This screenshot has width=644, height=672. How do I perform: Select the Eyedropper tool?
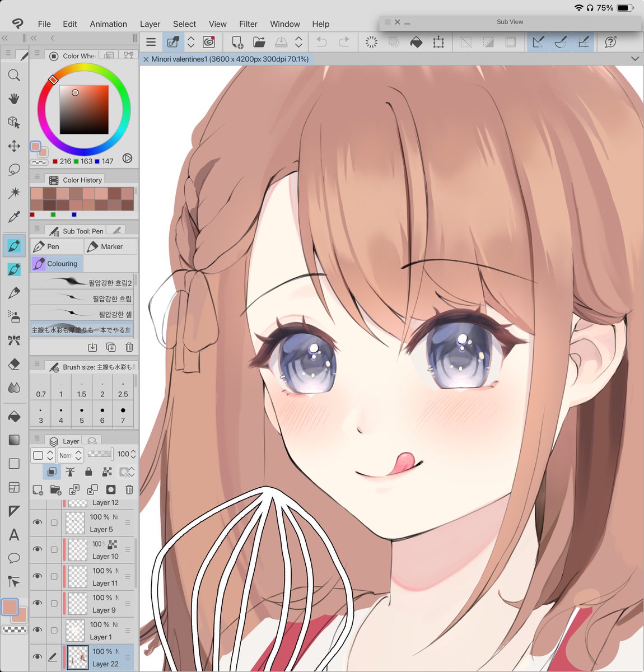(14, 217)
